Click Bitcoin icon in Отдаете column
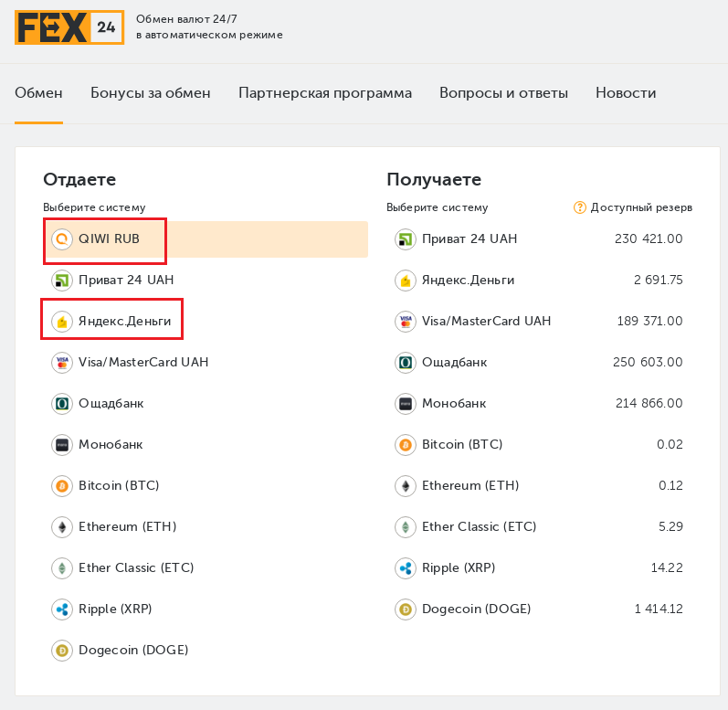Image resolution: width=728 pixels, height=710 pixels. click(x=62, y=486)
